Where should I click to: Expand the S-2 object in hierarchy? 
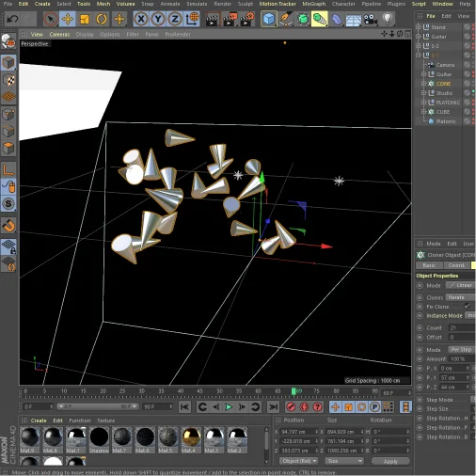click(418, 46)
